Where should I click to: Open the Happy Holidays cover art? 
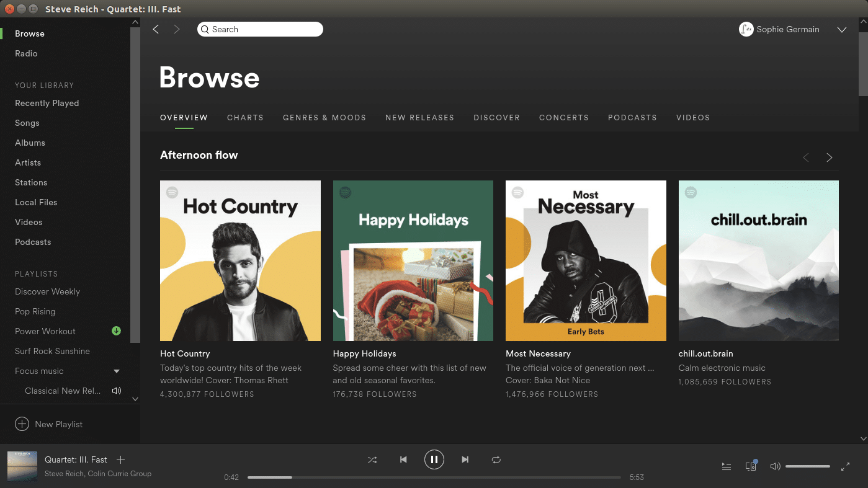(413, 260)
